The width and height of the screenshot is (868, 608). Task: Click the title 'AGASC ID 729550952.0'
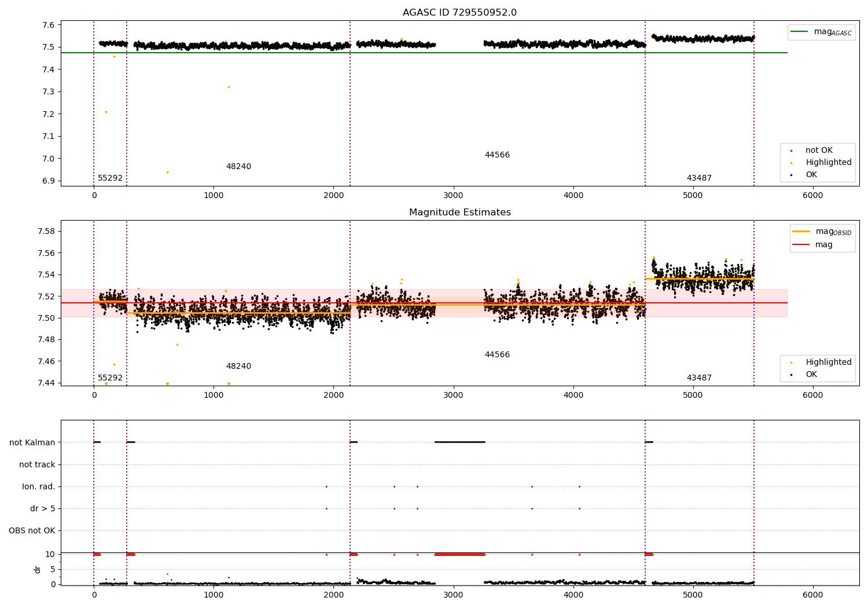click(x=459, y=13)
